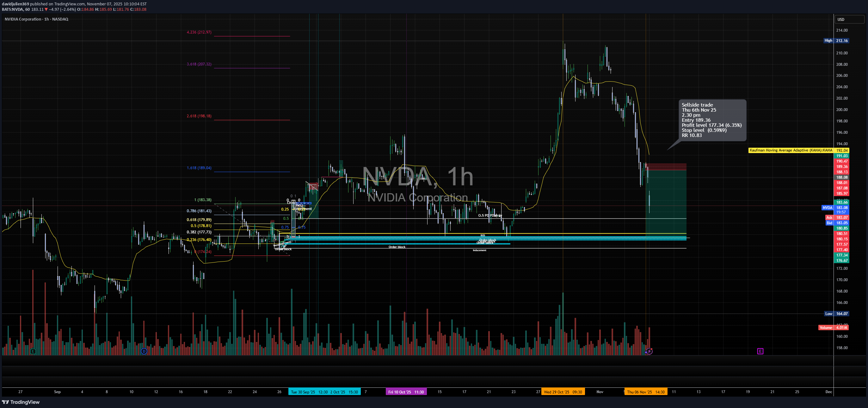Click the purple earnings "E" marker on the timeline
The height and width of the screenshot is (408, 868).
click(760, 351)
